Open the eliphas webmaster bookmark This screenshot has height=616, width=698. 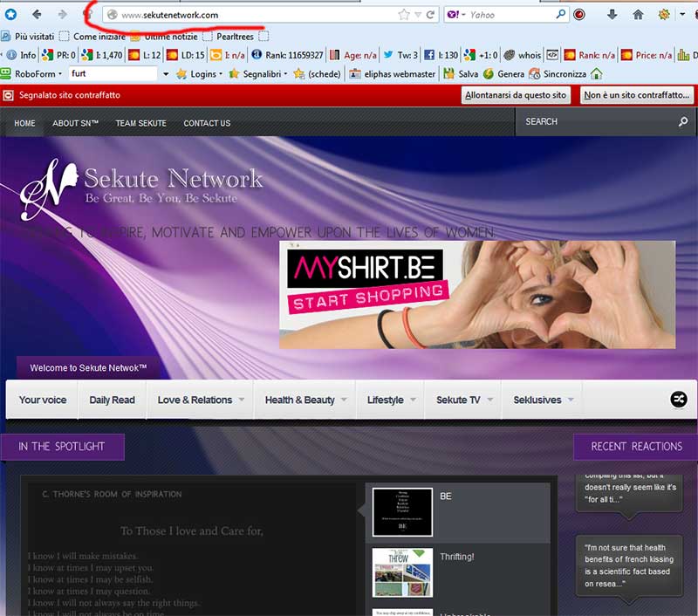pos(392,74)
